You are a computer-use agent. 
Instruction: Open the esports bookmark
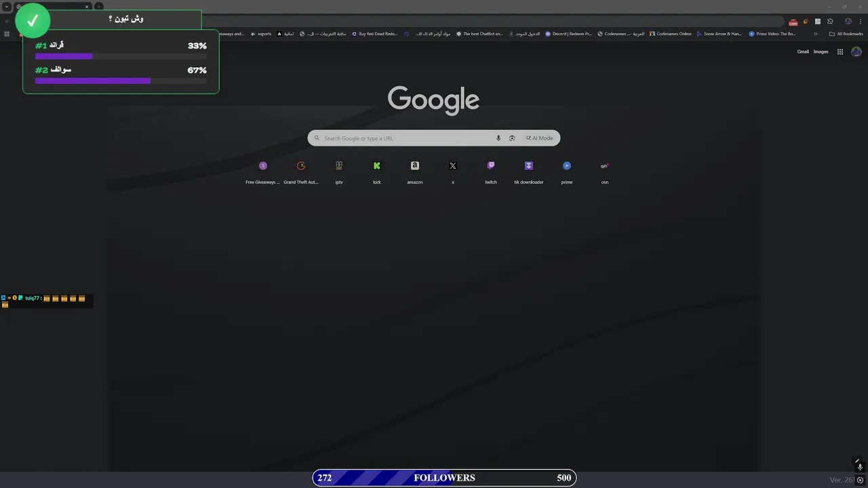point(260,34)
